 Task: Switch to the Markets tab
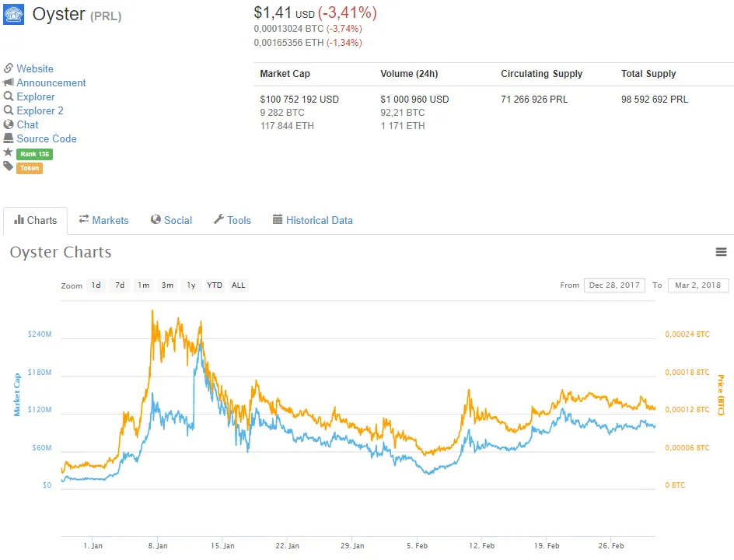[x=103, y=221]
